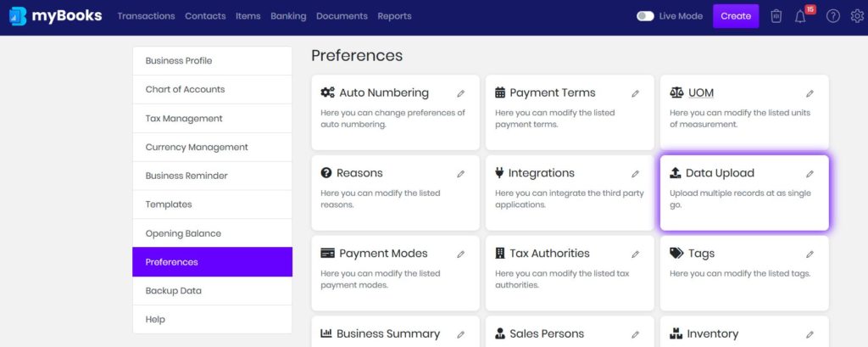Click the pencil edit icon on Auto Numbering
Viewport: 868px width, 347px height.
pyautogui.click(x=460, y=93)
